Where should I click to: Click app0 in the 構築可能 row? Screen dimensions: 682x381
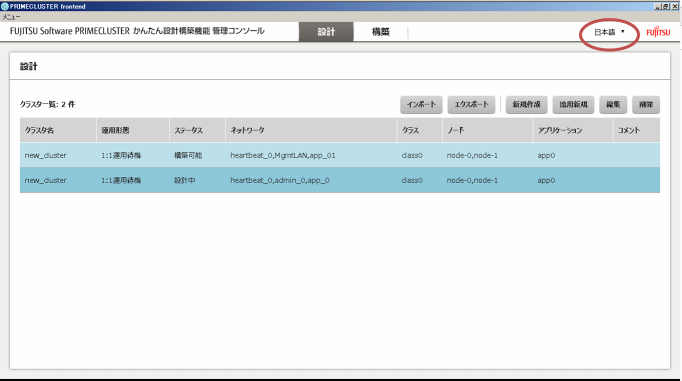point(546,155)
